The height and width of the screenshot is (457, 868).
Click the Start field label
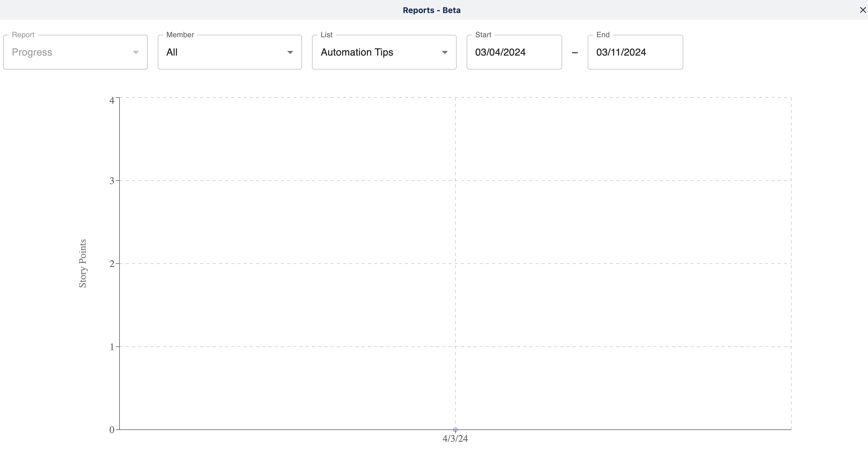coord(483,35)
